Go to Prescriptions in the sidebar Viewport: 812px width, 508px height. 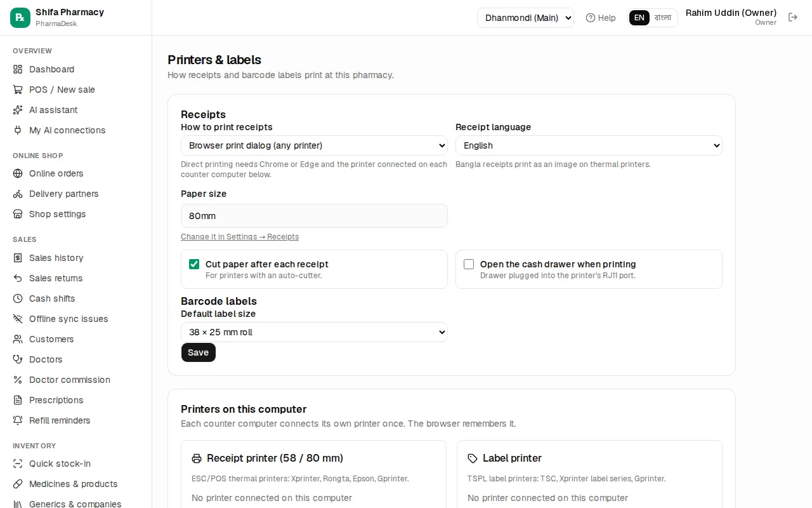(56, 400)
